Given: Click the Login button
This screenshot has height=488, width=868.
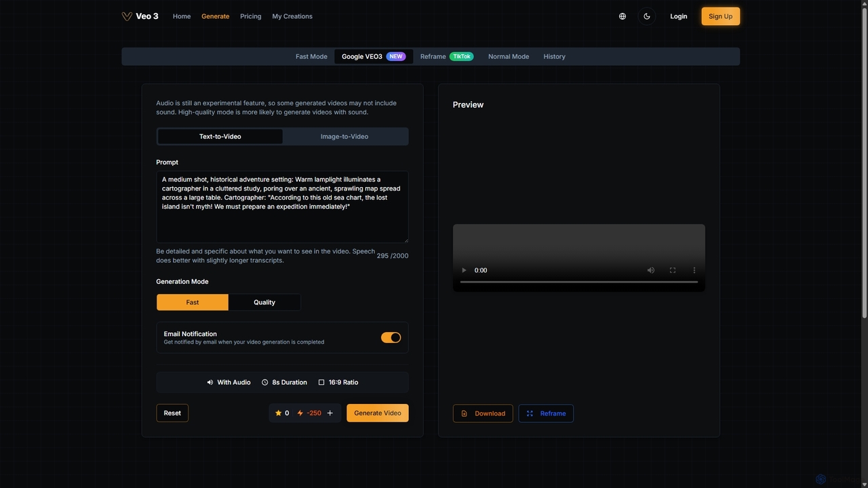Looking at the screenshot, I should click(x=679, y=16).
